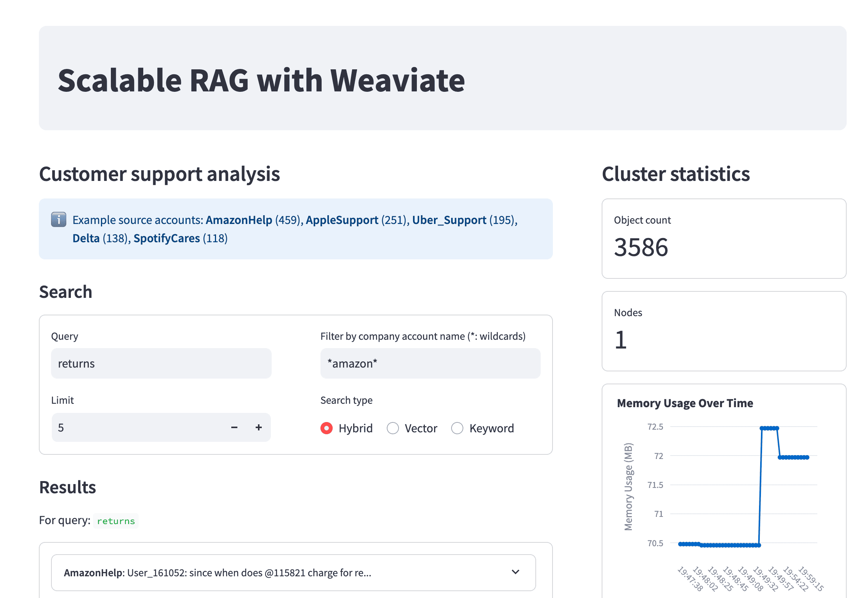This screenshot has height=598, width=868.
Task: Click the minus button on the Limit stepper
Action: click(x=234, y=428)
